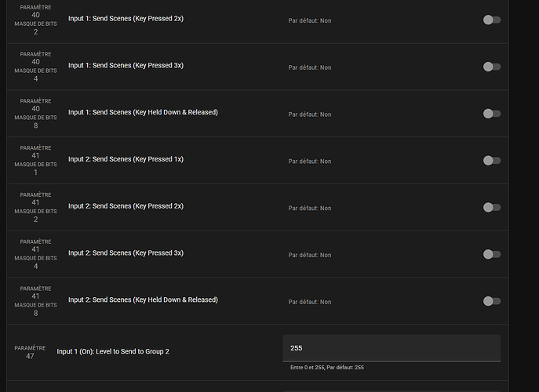This screenshot has height=392, width=539.
Task: Select Input 2 Key Pressed 1x label text
Action: pyautogui.click(x=126, y=159)
